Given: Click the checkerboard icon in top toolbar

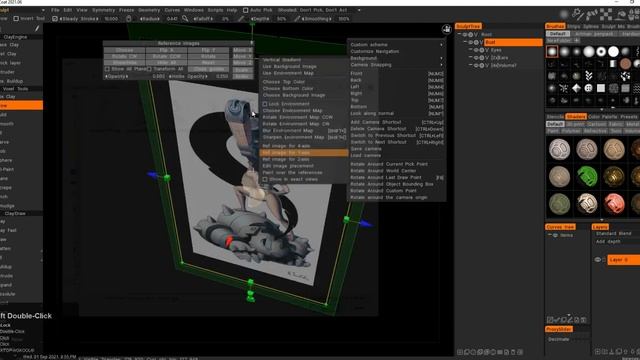Looking at the screenshot, I should (606, 14).
